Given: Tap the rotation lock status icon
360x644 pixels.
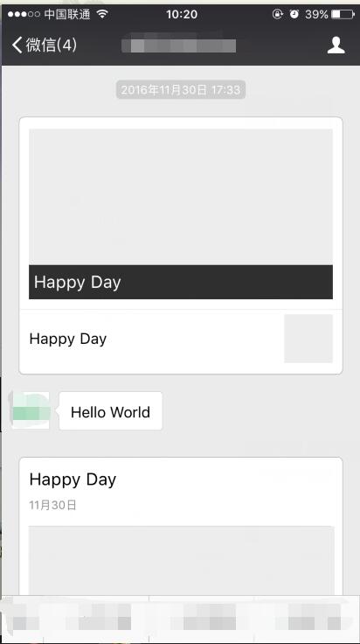Looking at the screenshot, I should (278, 14).
